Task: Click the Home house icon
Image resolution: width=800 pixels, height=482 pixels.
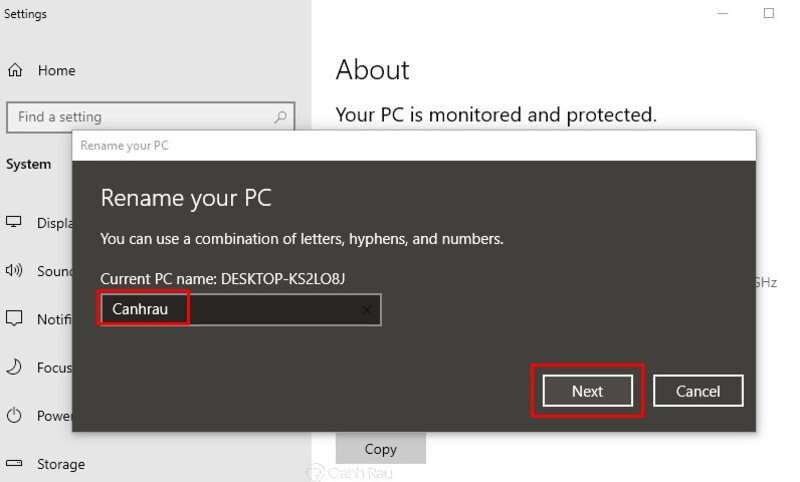Action: [15, 70]
